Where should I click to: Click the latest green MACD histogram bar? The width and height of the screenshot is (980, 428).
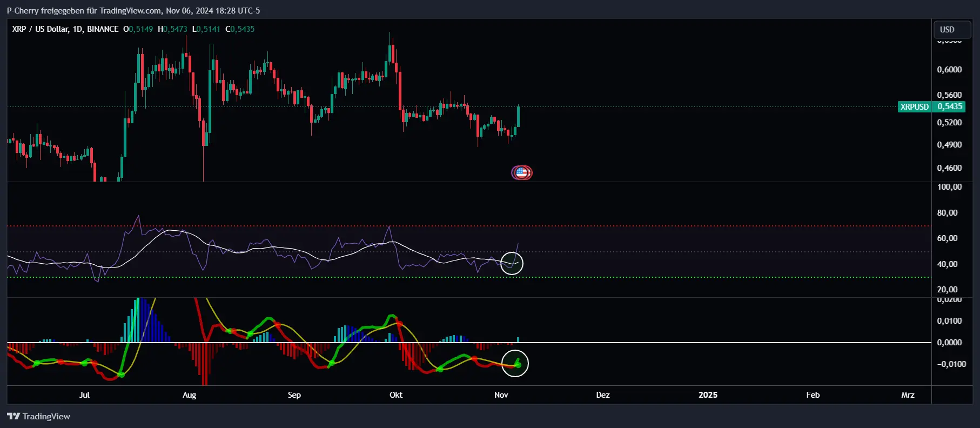click(x=518, y=340)
